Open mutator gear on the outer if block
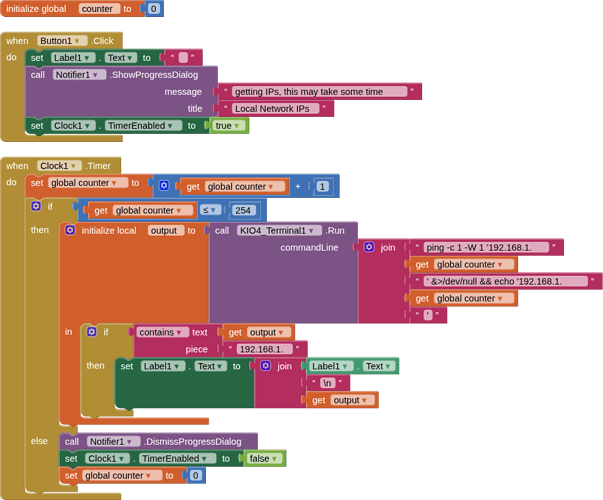This screenshot has height=500, width=603. click(36, 206)
